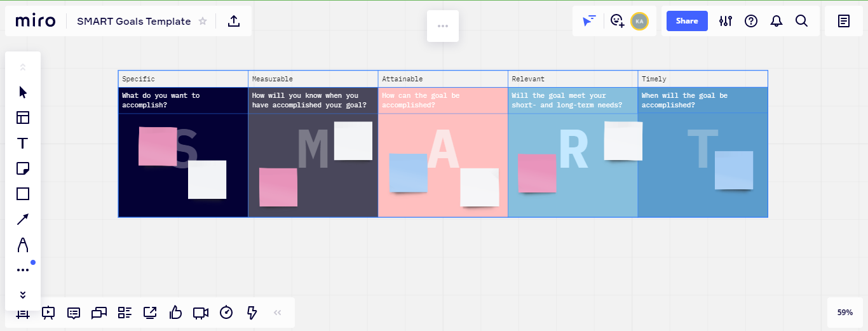The width and height of the screenshot is (868, 331).
Task: Start video chat camera icon
Action: pos(201,313)
